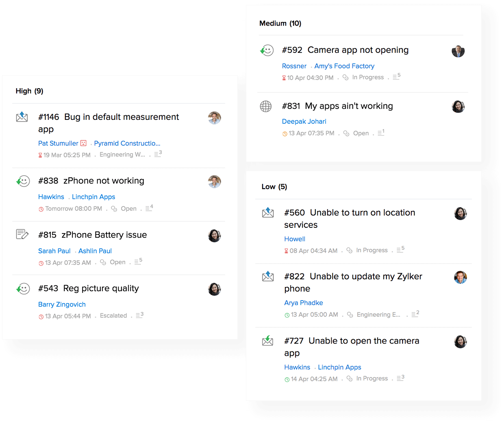Click the clock icon beside Tomorrow 08:00 PM

(41, 209)
